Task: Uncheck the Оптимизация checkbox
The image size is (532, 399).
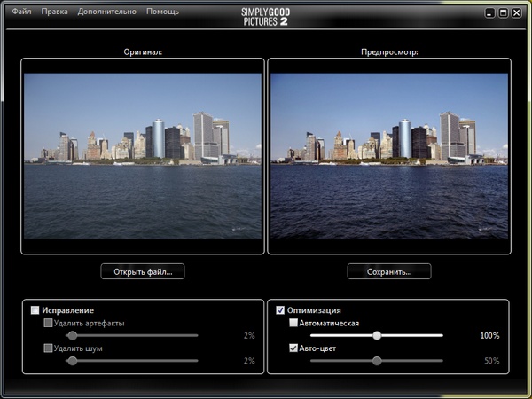Action: click(x=281, y=310)
